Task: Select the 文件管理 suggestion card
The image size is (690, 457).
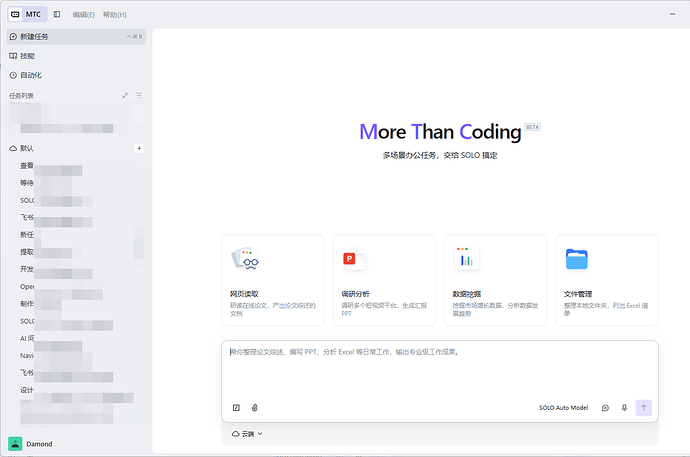Action: (x=607, y=280)
